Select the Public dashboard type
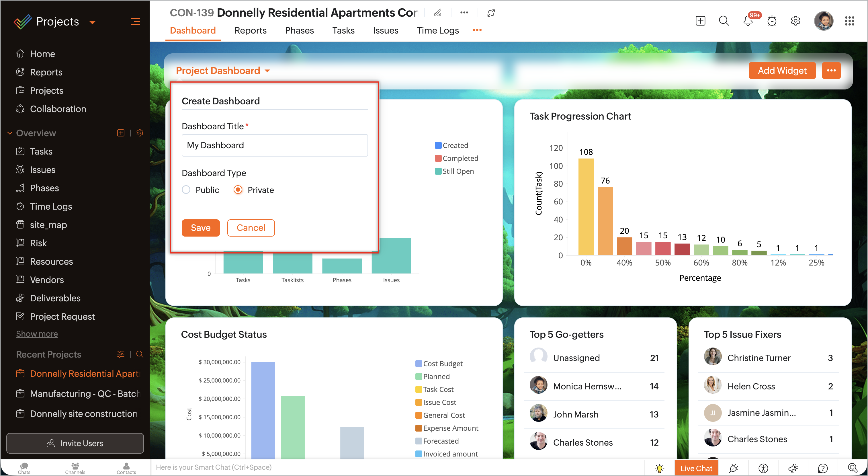Screen dimensions: 868x476 [x=186, y=190]
